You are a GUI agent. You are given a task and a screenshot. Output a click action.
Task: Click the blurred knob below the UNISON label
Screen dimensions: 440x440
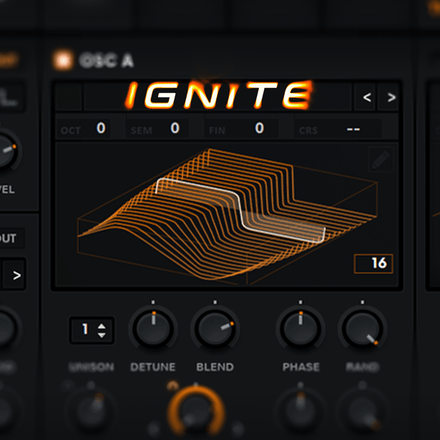[92, 411]
